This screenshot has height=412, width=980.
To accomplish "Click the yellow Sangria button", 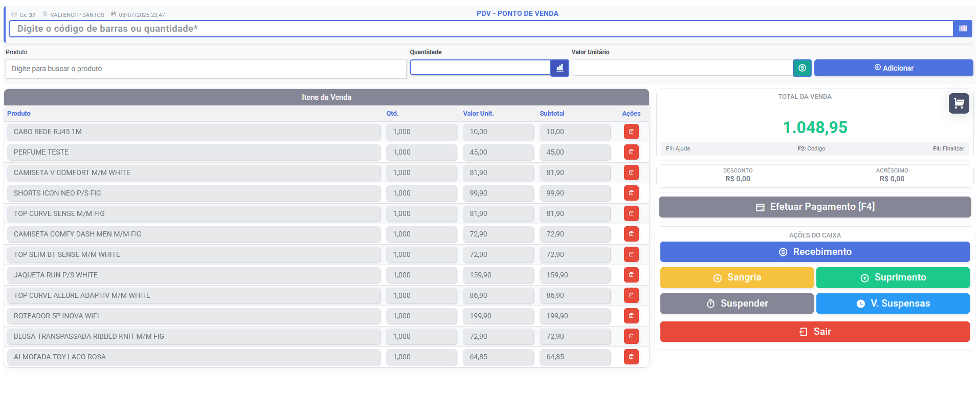I will [x=737, y=277].
